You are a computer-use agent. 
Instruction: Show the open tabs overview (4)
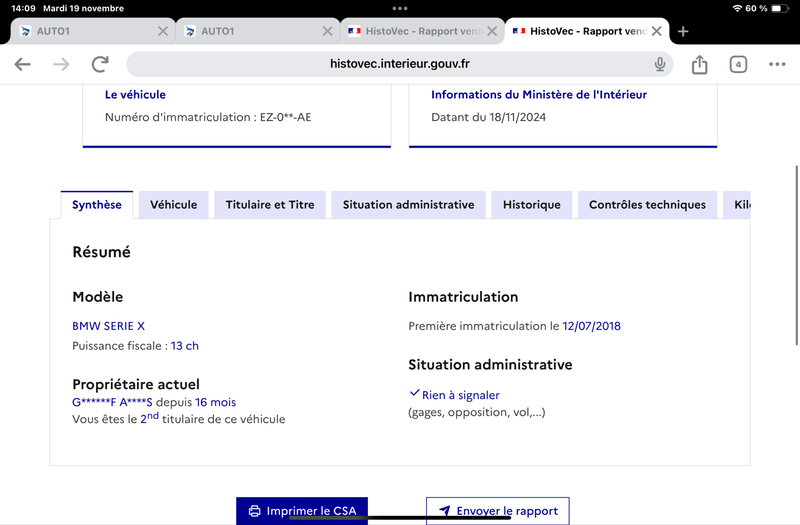[x=738, y=64]
